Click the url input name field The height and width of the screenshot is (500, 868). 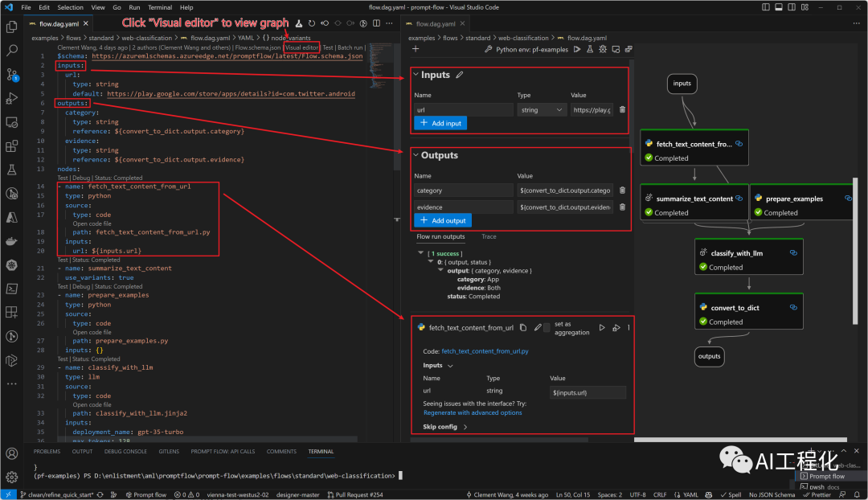(464, 109)
